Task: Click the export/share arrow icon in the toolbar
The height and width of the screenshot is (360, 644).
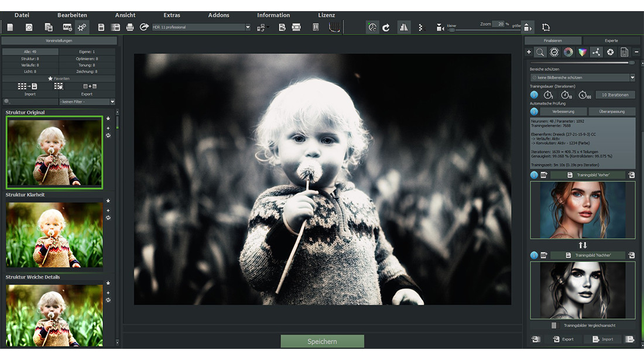Action: tap(143, 27)
